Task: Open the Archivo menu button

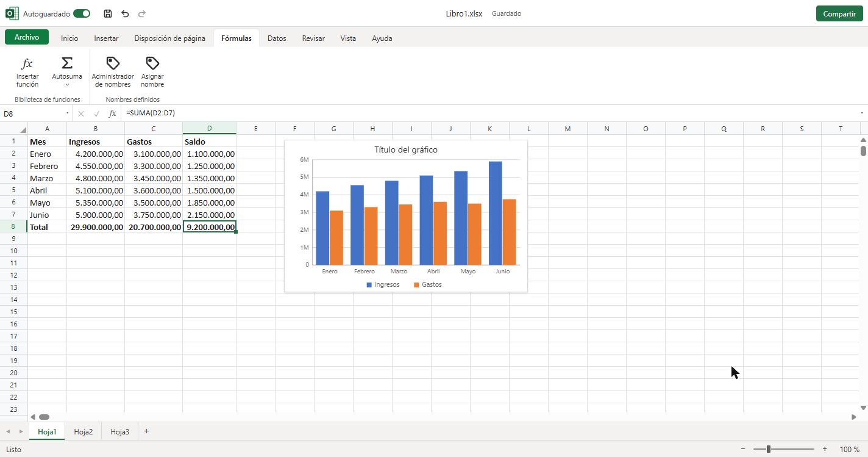Action: pyautogui.click(x=27, y=37)
